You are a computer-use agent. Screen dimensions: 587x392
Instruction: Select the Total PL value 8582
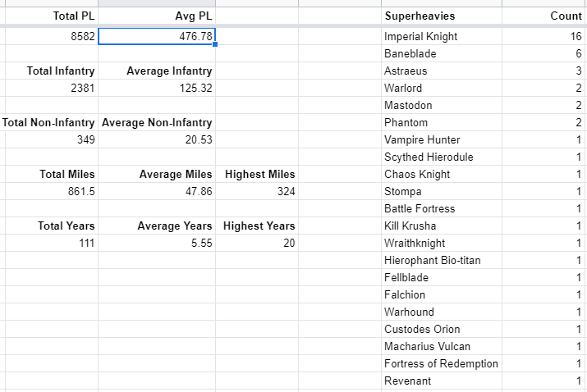[49, 36]
